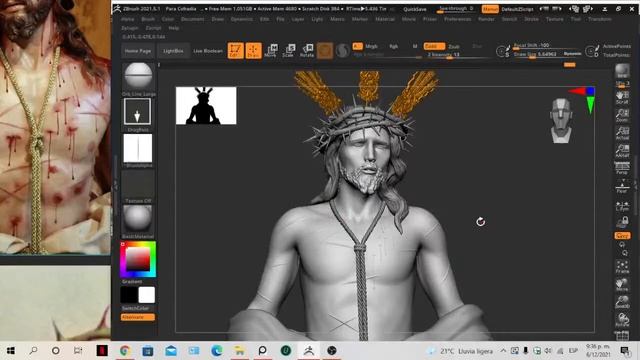640x360 pixels.
Task: Open the brush alpha selector
Action: (138, 148)
